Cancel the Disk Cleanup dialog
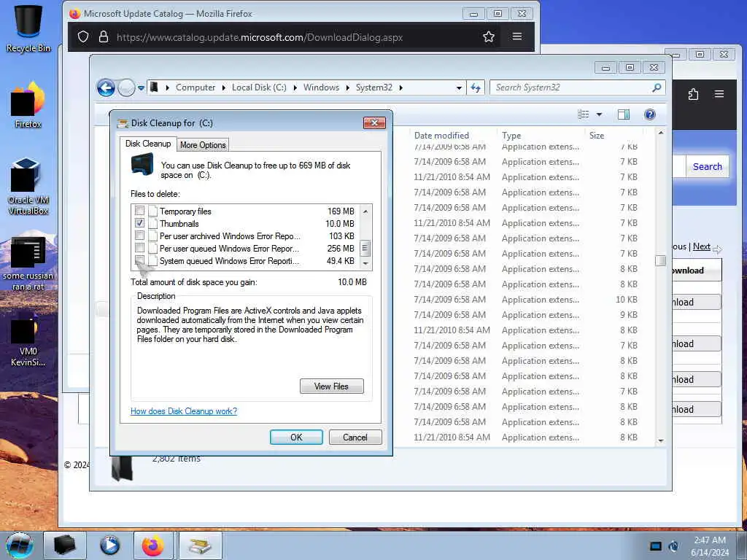The width and height of the screenshot is (747, 560). [355, 437]
